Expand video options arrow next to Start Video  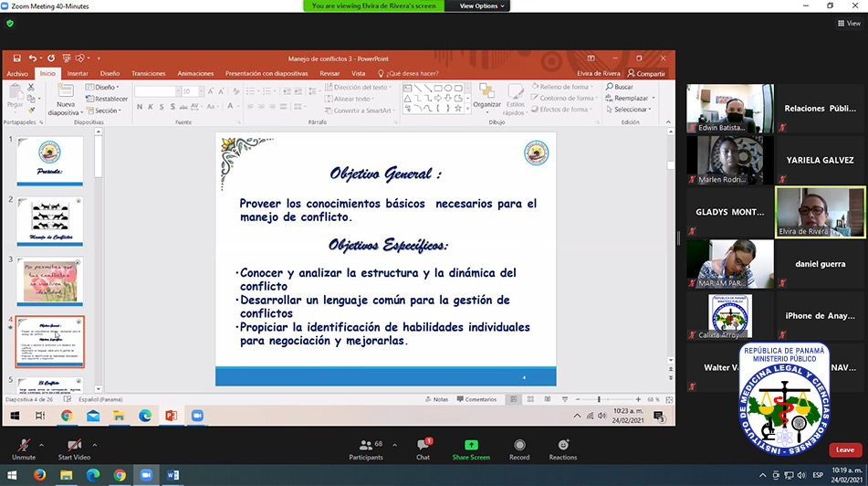point(95,445)
